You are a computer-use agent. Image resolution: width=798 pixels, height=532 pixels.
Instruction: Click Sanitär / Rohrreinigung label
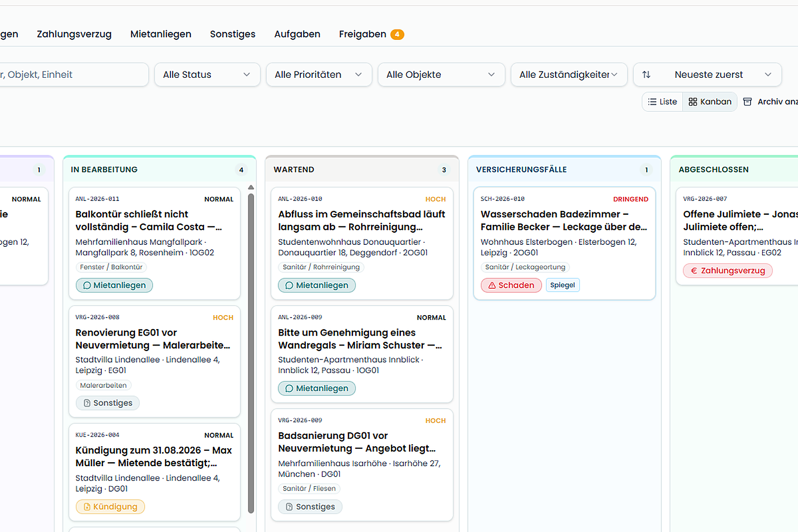pos(321,267)
